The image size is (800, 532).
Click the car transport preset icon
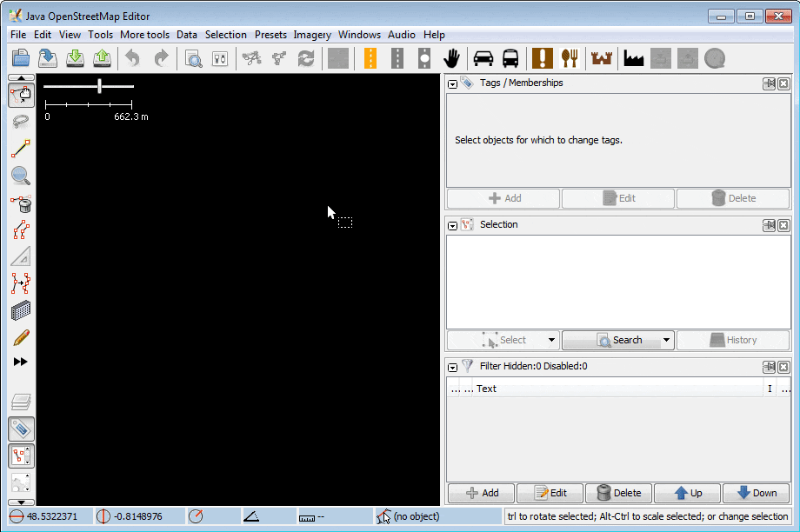[x=483, y=58]
